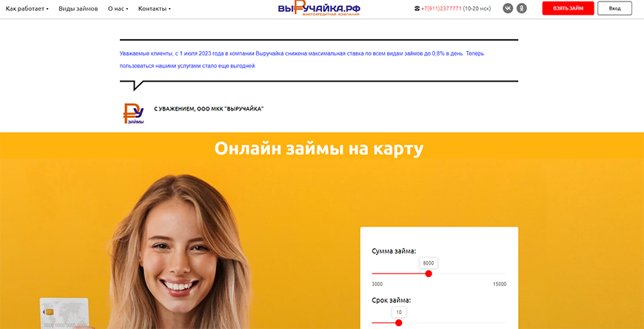Click the telephone icon beside phone number

[x=417, y=8]
